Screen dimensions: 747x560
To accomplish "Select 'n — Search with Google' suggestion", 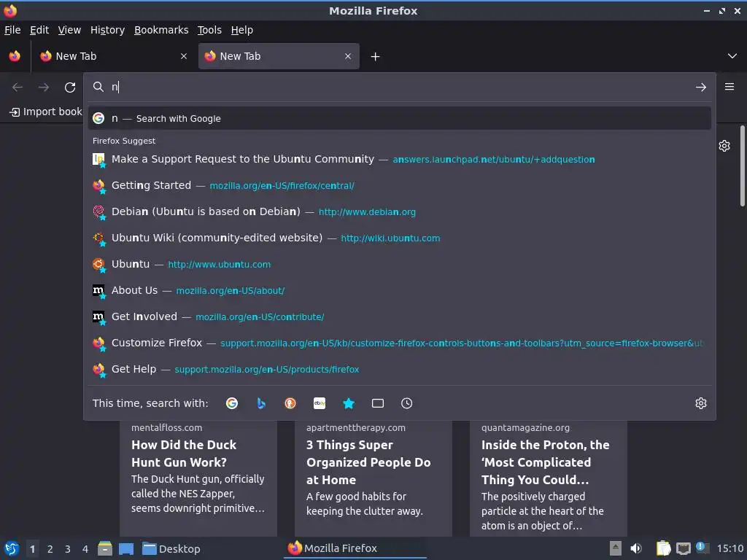I will point(399,119).
